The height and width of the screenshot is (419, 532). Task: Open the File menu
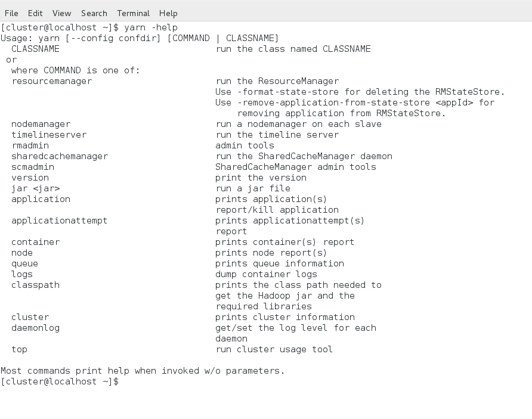point(11,13)
